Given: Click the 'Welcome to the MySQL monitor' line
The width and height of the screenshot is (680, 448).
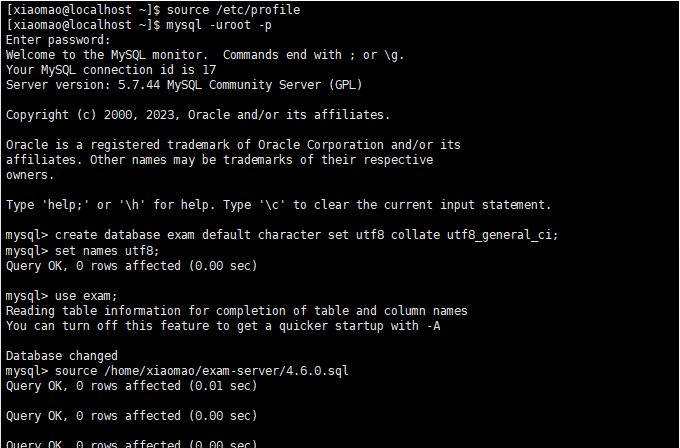Looking at the screenshot, I should [x=205, y=55].
